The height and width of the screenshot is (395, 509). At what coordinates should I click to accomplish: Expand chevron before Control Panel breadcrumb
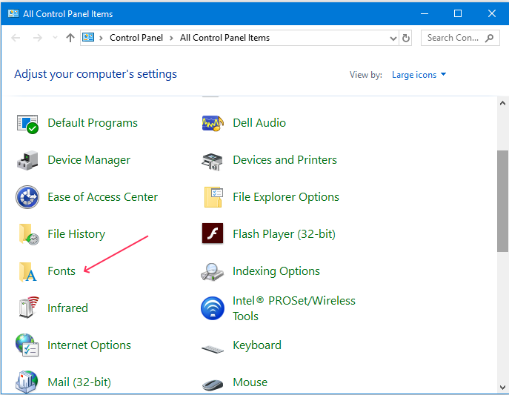[x=101, y=38]
